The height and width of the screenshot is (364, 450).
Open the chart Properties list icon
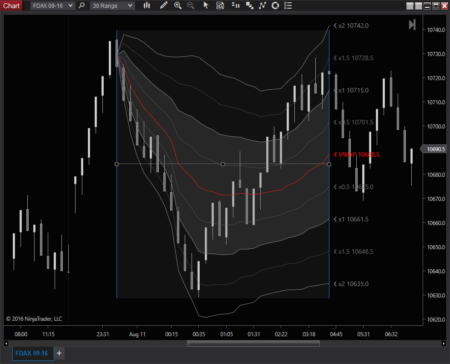tap(288, 5)
